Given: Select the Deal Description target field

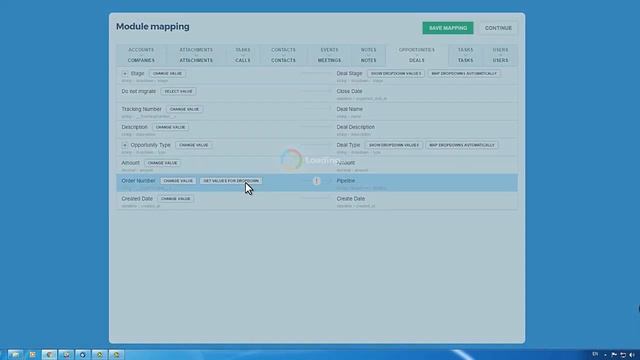Looking at the screenshot, I should [356, 127].
